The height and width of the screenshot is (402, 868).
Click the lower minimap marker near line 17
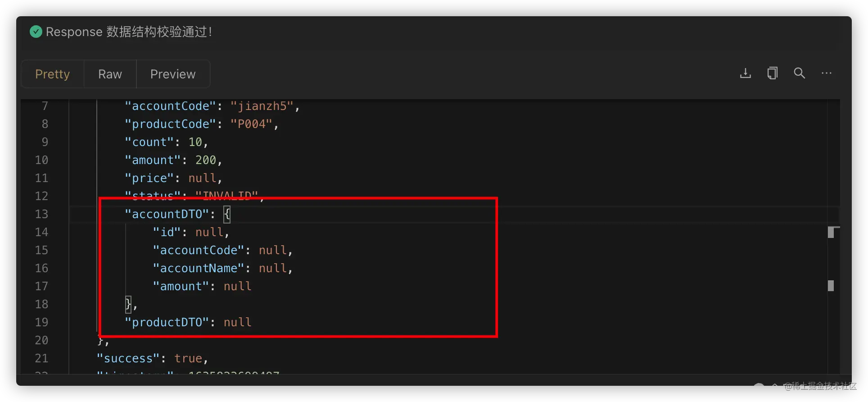click(831, 286)
